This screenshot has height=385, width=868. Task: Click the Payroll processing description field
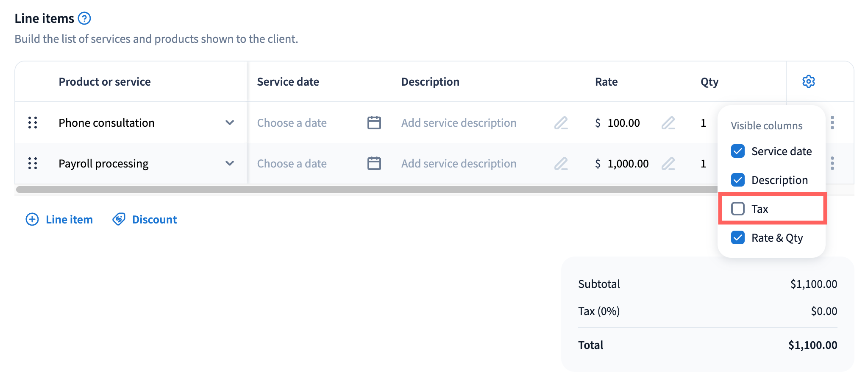point(459,164)
